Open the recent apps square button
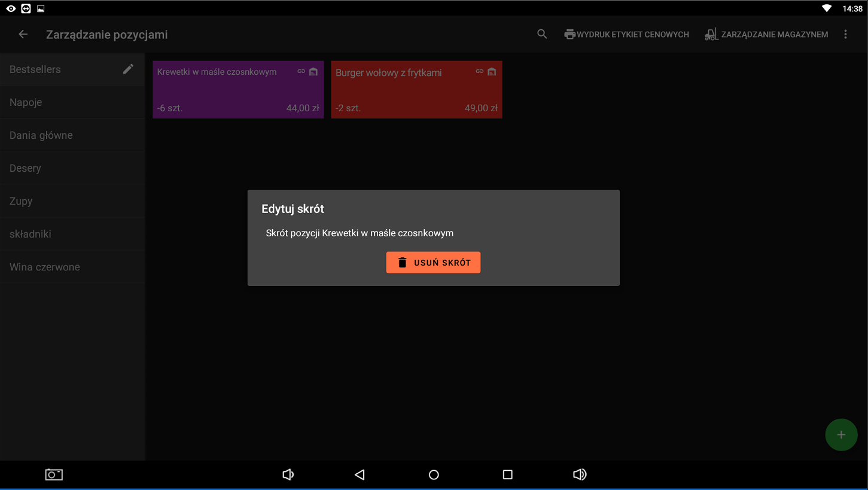This screenshot has height=490, width=868. pyautogui.click(x=507, y=474)
